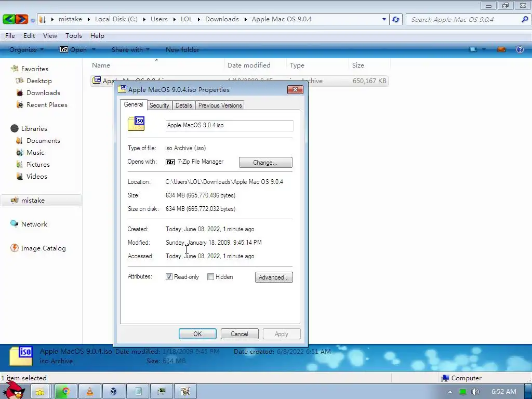Toggle the Hidden checkbox

click(x=210, y=277)
